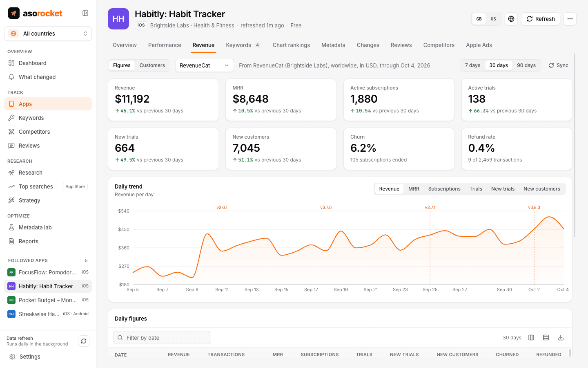588x368 pixels.
Task: Set range to 30 days
Action: [x=499, y=65]
